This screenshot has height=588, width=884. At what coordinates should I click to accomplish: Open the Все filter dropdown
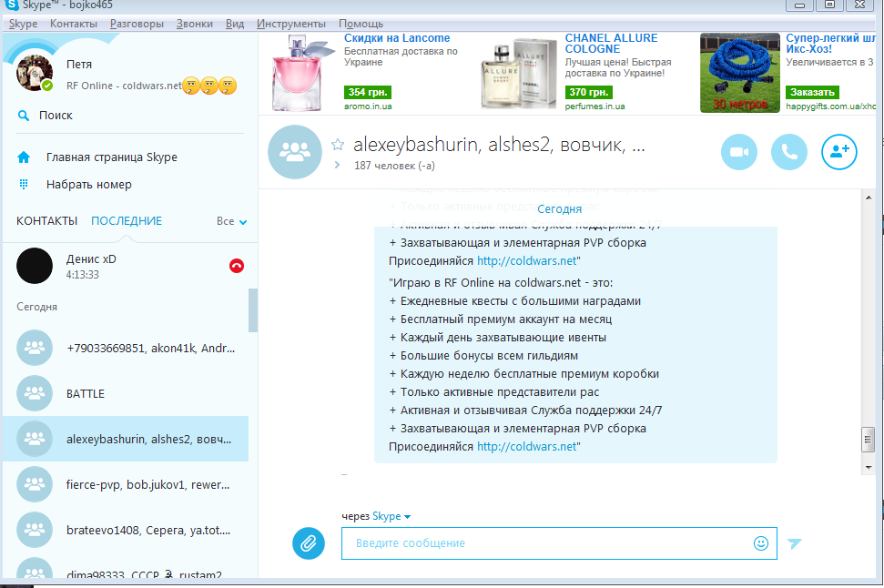pyautogui.click(x=232, y=221)
